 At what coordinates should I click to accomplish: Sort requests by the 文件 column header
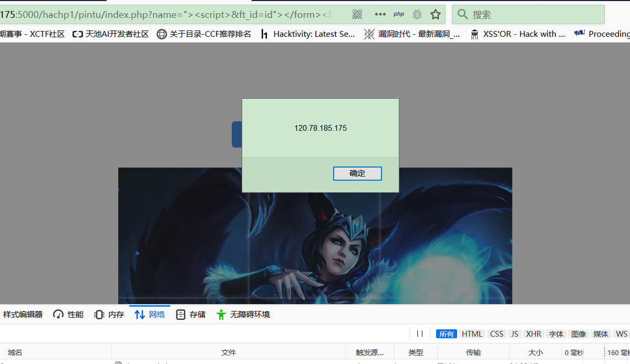point(229,352)
